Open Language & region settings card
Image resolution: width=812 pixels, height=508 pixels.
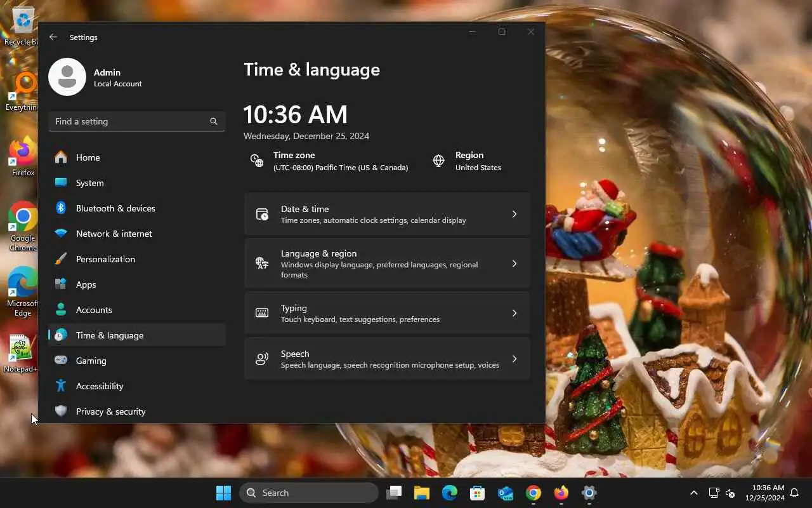click(x=387, y=264)
